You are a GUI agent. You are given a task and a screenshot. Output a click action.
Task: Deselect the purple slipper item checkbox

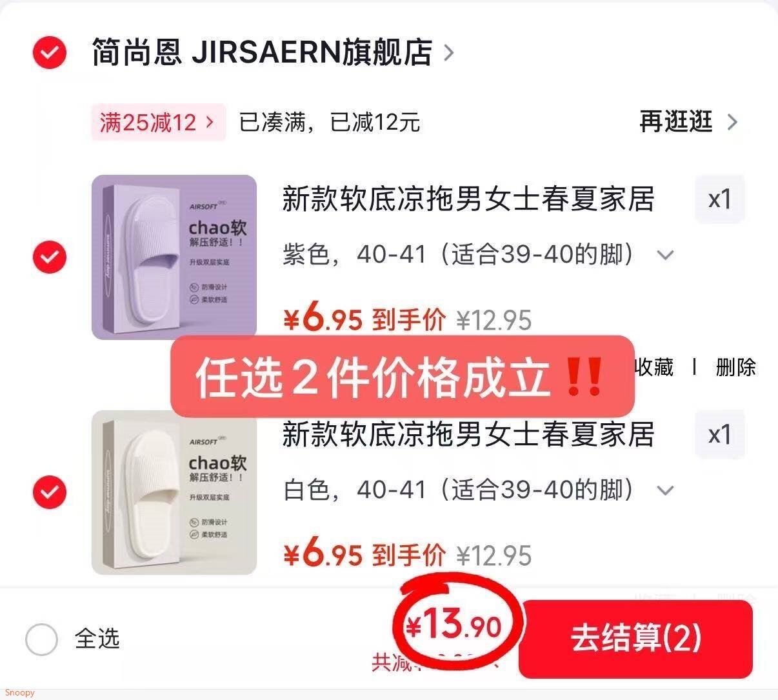[x=50, y=257]
